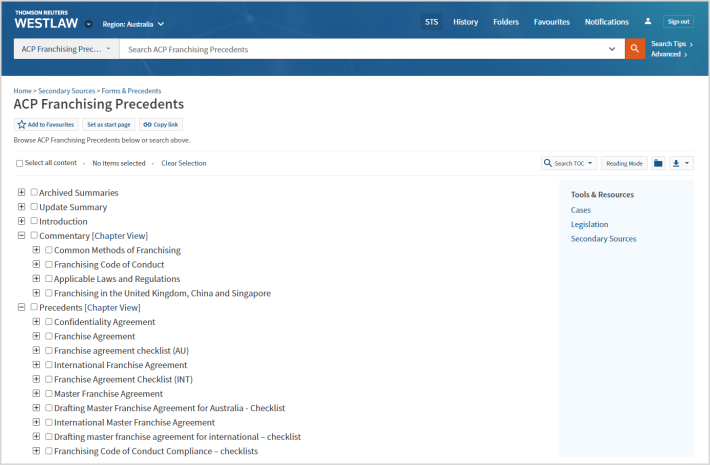Expand the International Franchise Agreement node
Screen dimensions: 710x465
point(36,364)
